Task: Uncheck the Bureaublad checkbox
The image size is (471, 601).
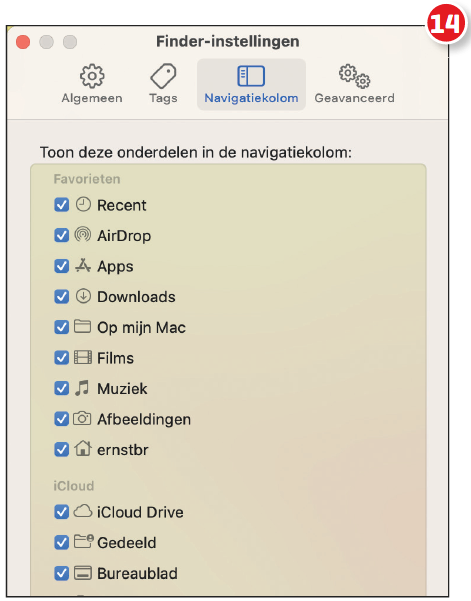Action: 62,573
